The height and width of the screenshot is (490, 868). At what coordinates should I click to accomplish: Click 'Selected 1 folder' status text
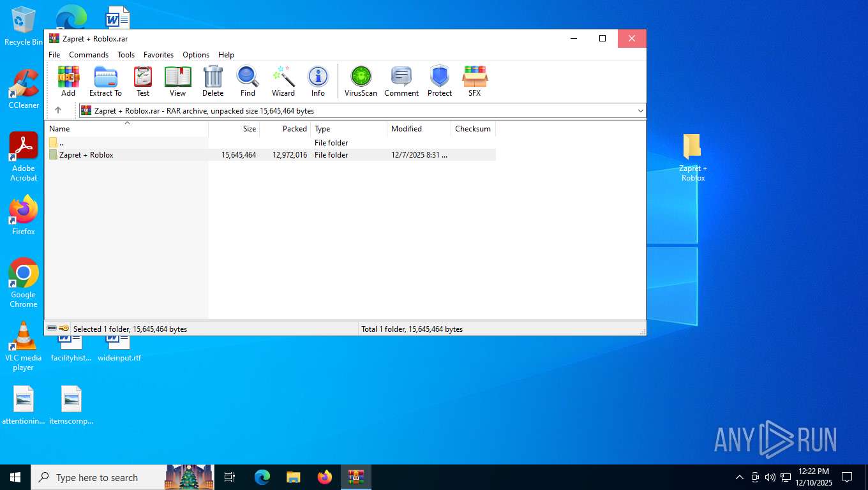point(130,329)
